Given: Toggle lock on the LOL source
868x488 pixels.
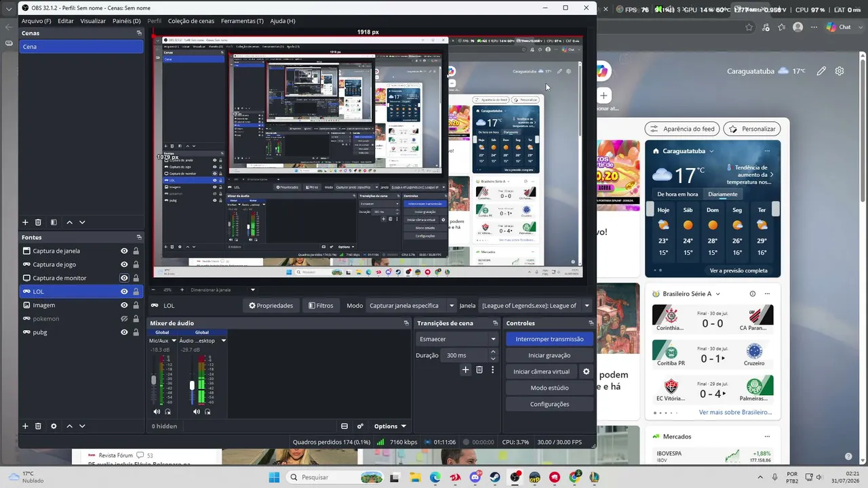Looking at the screenshot, I should [136, 291].
